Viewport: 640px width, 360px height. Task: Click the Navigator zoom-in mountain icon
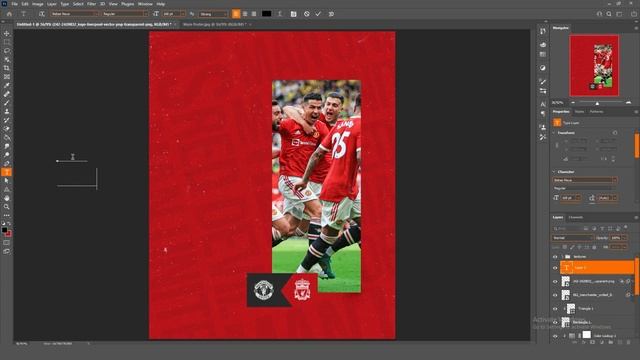[628, 102]
